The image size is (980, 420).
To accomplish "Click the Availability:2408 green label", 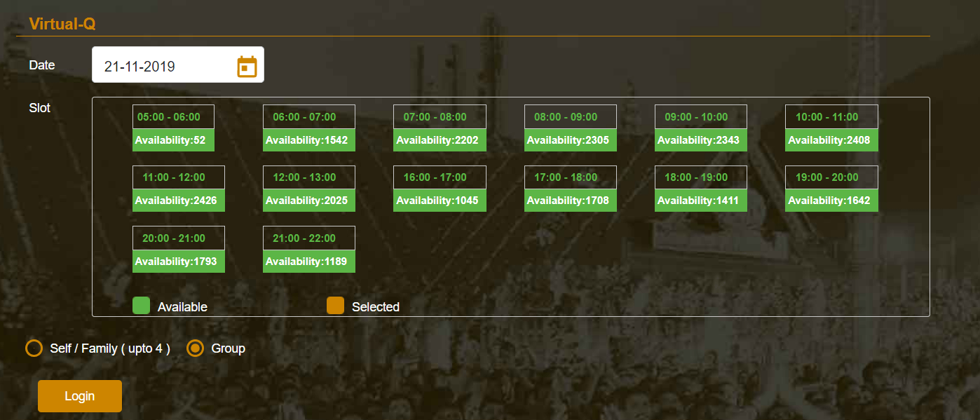I will [x=831, y=140].
